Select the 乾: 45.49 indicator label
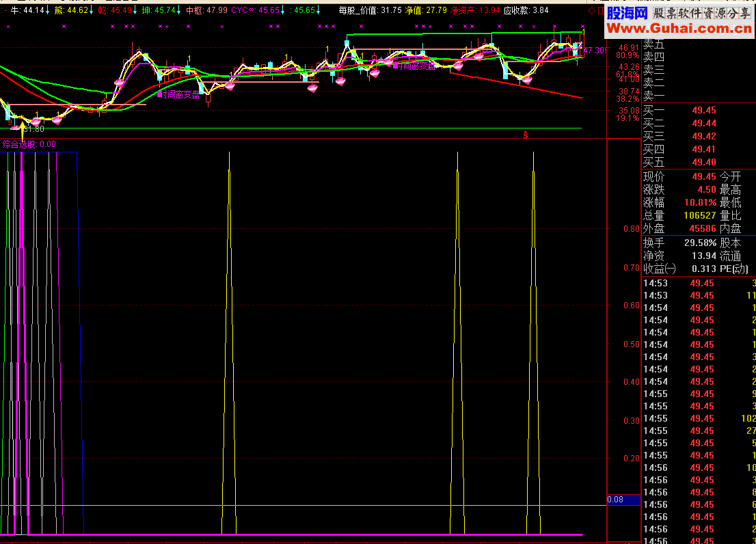756x544 pixels. [x=117, y=10]
